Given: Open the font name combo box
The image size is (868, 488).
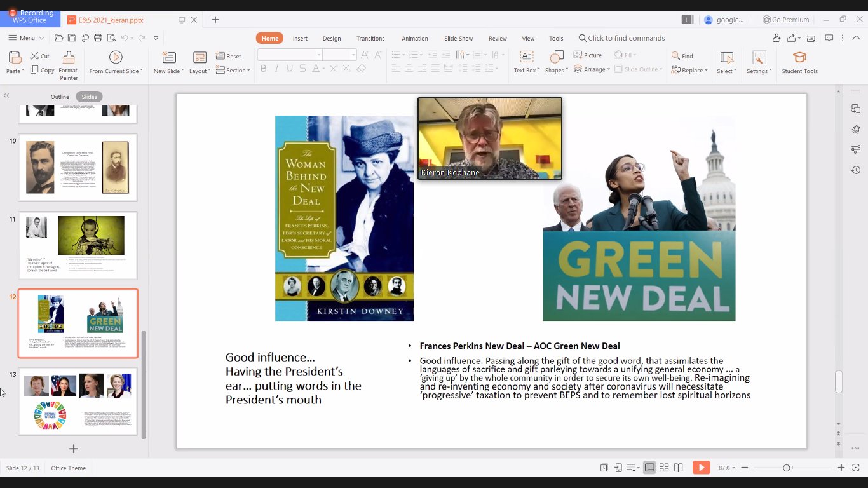Looking at the screenshot, I should tap(290, 55).
